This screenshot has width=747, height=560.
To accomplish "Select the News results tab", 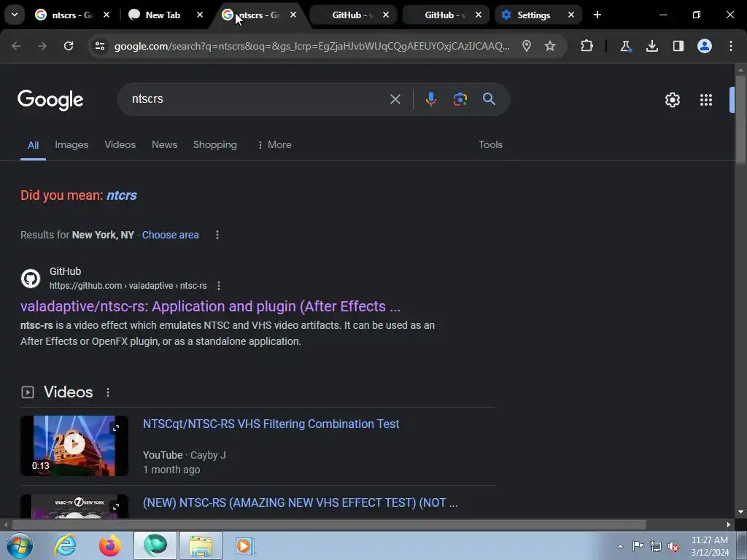I will pos(164,145).
